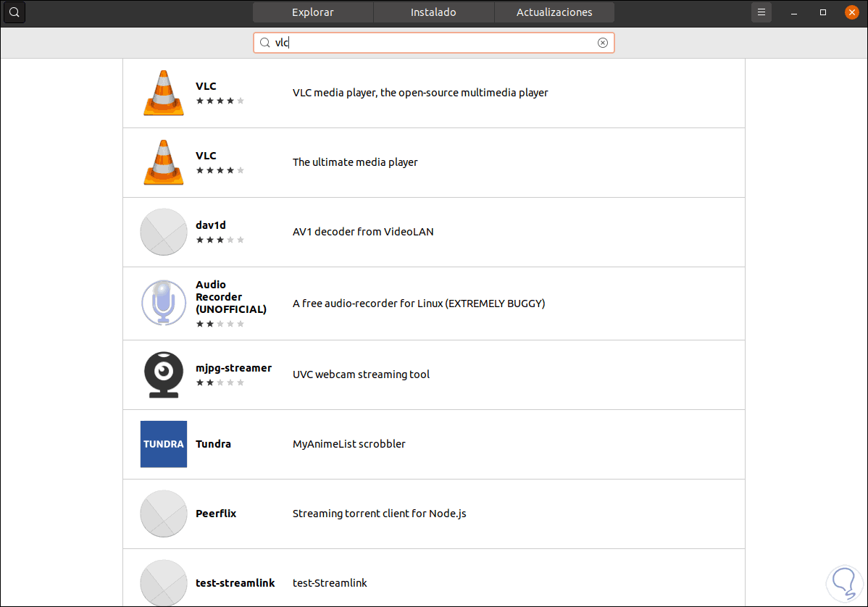
Task: Focus the search field containing vlc
Action: [433, 43]
